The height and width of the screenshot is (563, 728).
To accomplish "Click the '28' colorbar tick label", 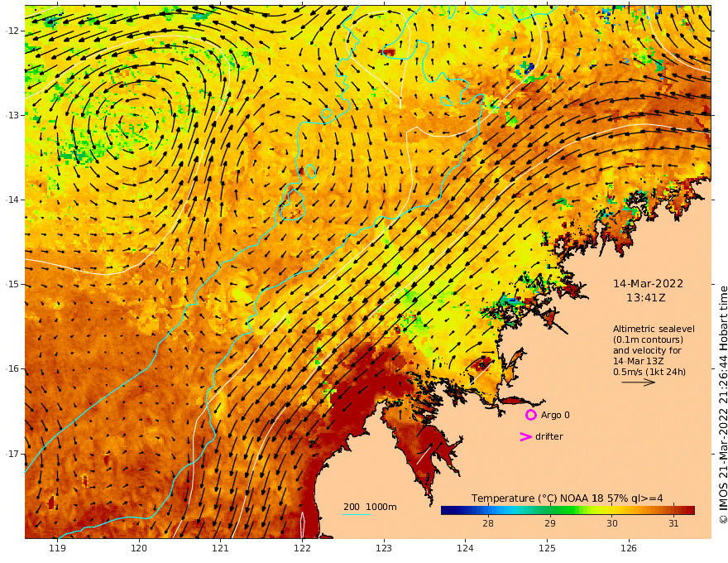I will (x=488, y=523).
